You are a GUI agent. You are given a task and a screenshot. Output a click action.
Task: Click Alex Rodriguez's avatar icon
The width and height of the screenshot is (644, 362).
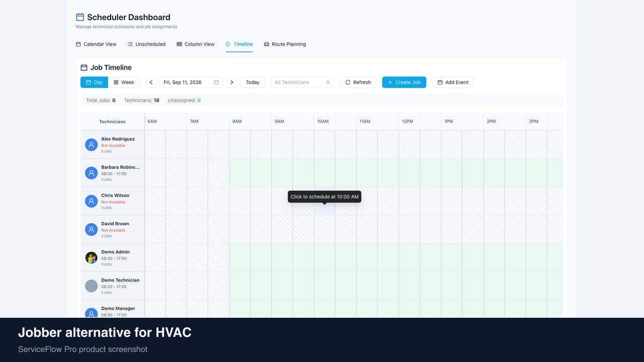pyautogui.click(x=91, y=145)
